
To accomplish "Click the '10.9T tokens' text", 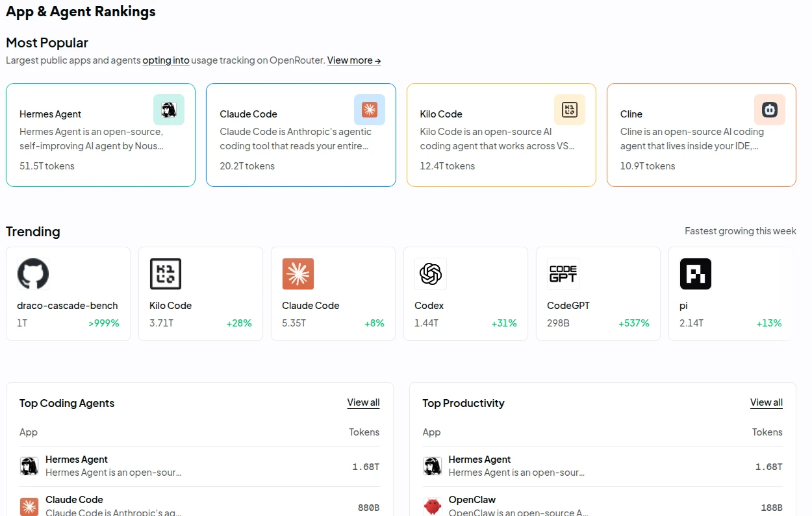I will (x=648, y=166).
